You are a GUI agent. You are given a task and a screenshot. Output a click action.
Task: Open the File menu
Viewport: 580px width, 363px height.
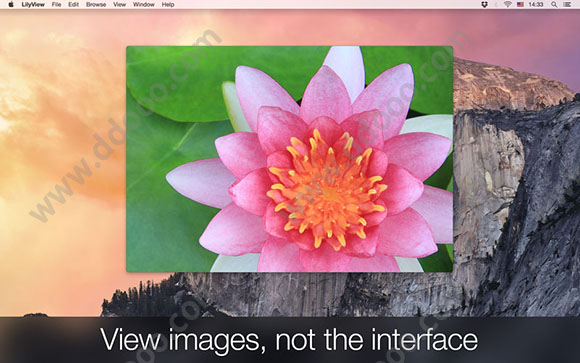click(56, 4)
